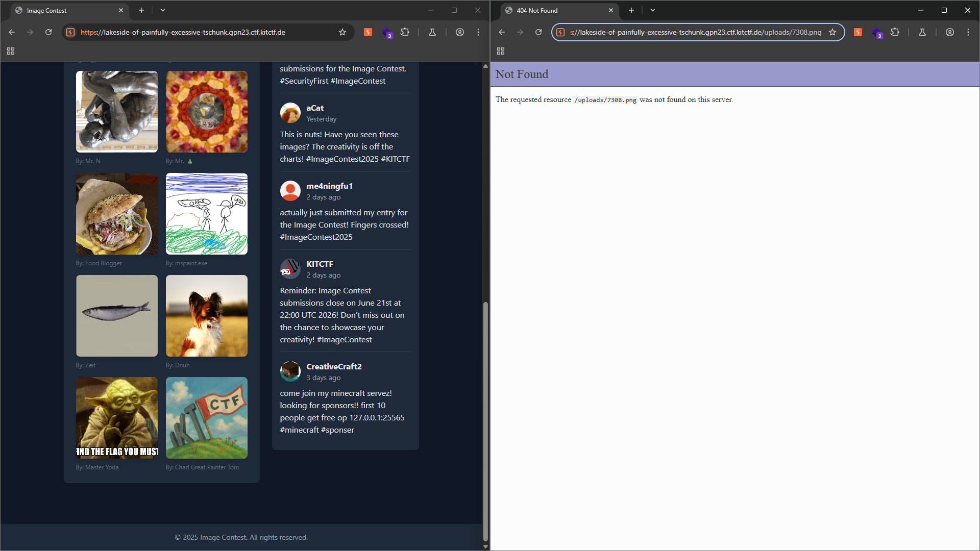
Task: Click the CreativeCraft2 username
Action: pos(334,367)
